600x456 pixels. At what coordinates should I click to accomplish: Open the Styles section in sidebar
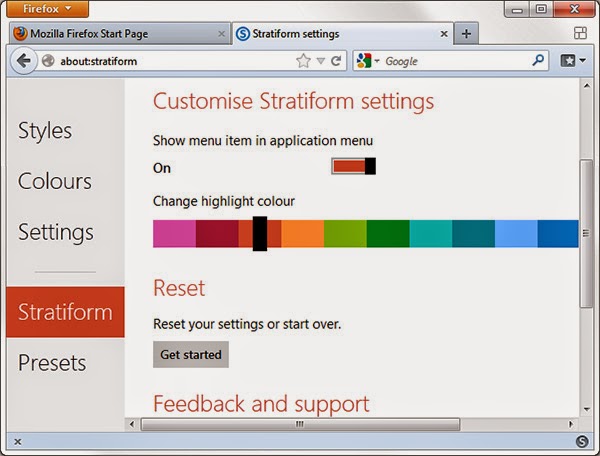click(x=45, y=131)
